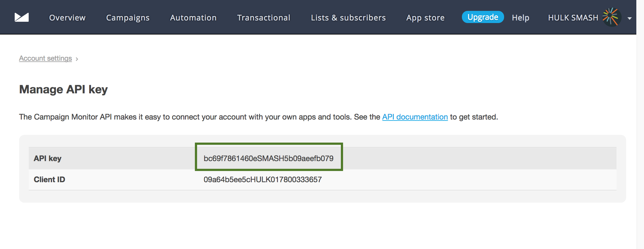Click the Client ID value text

coord(263,180)
